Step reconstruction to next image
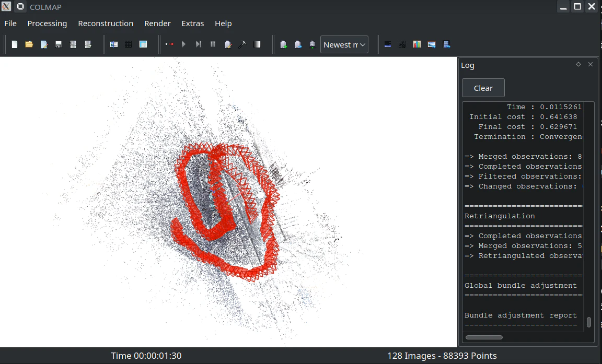Viewport: 602px width, 364px height. (x=198, y=44)
